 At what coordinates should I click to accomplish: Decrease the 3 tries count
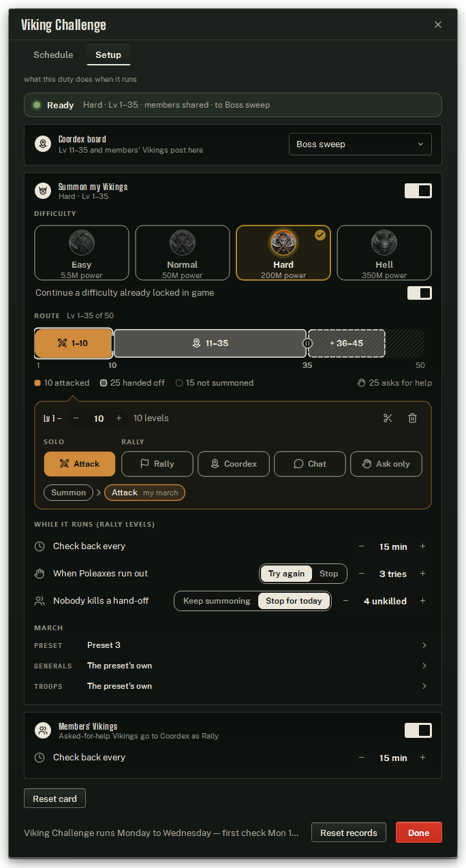[x=361, y=574]
